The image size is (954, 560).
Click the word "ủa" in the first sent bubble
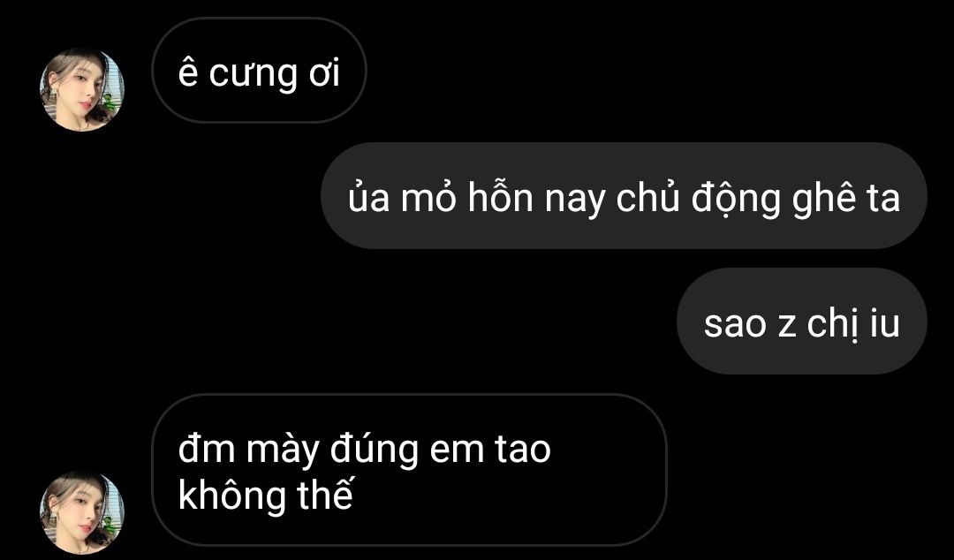tap(368, 198)
